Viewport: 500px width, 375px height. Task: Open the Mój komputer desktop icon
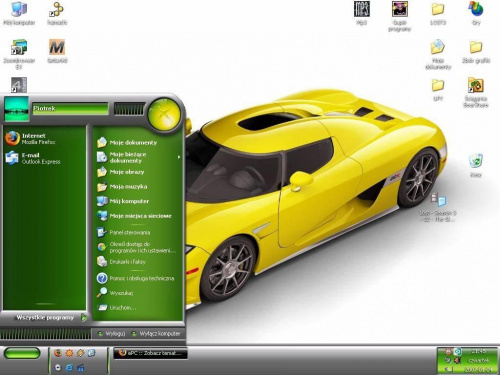pos(19,13)
